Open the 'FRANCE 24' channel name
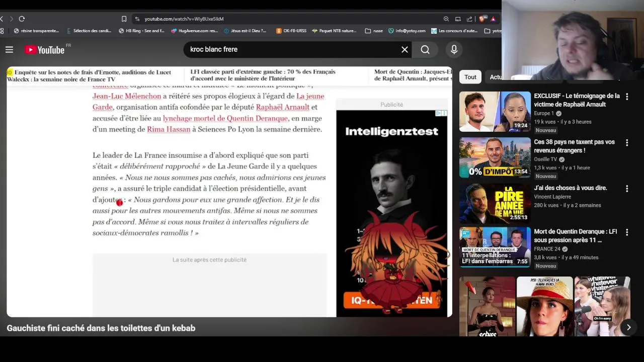Screen dimensions: 644x362 547,249
